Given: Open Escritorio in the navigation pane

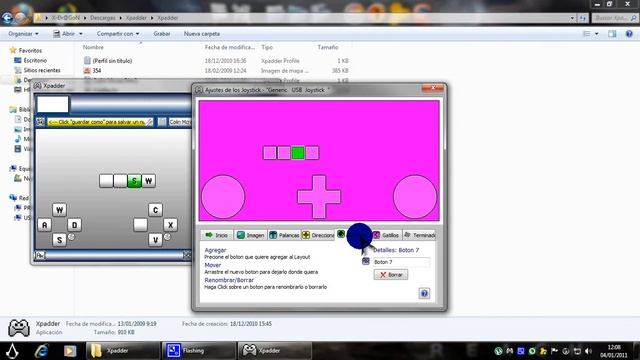Looking at the screenshot, I should click(35, 60).
